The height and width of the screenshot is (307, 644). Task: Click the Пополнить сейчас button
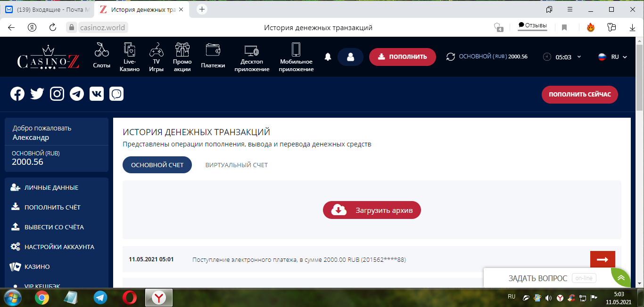tap(579, 95)
